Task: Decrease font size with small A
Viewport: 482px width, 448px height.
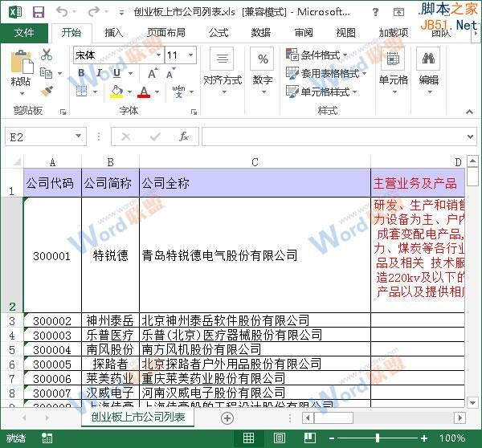Action: [170, 74]
